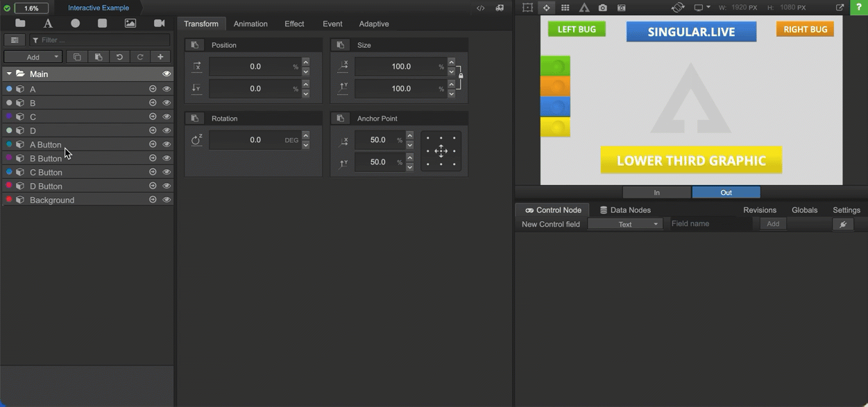Add a new group folder widget

click(x=20, y=24)
